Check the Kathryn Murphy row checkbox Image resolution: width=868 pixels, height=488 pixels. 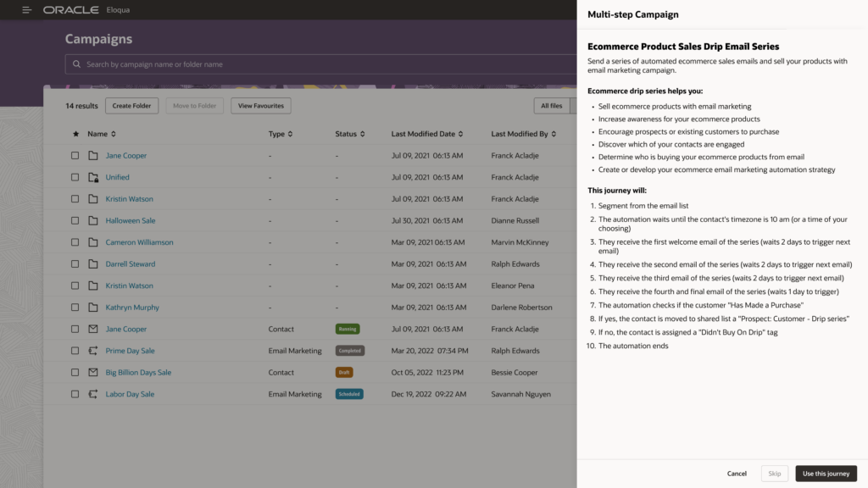point(75,308)
